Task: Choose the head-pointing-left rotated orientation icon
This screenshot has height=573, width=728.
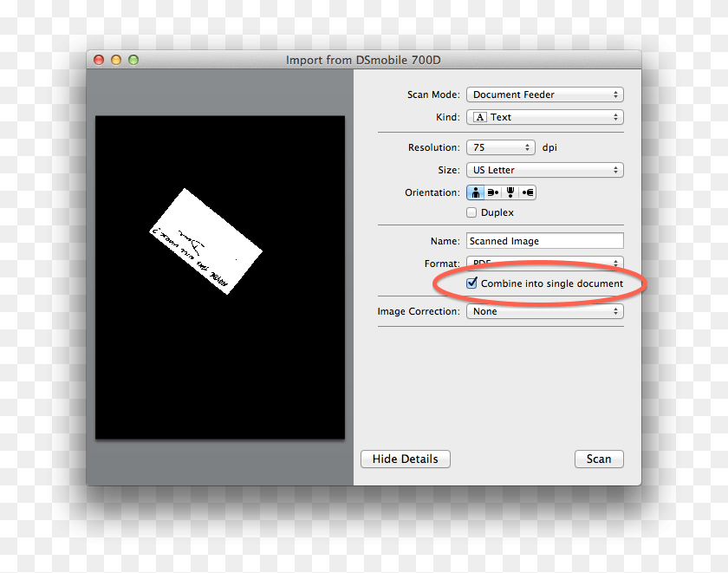Action: pyautogui.click(x=528, y=192)
